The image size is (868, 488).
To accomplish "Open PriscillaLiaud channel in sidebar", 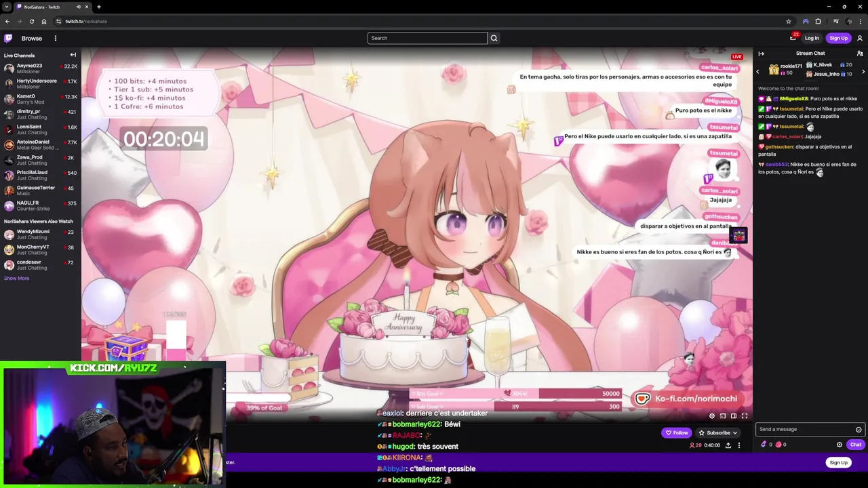I will click(41, 176).
